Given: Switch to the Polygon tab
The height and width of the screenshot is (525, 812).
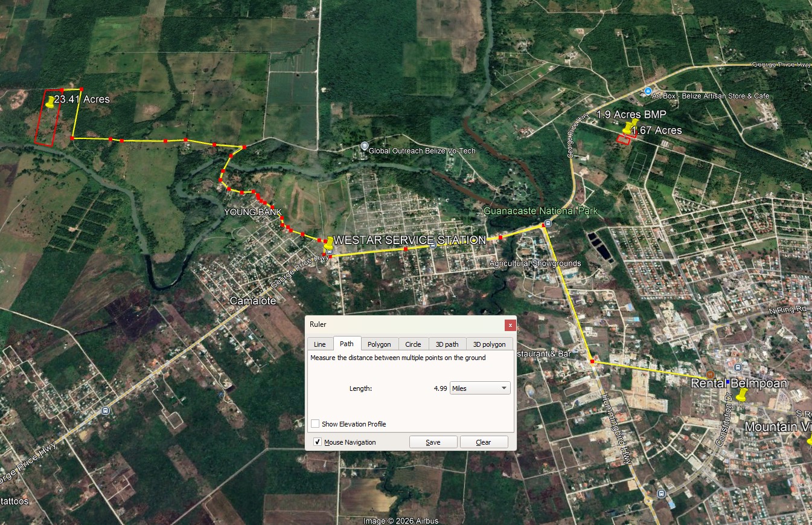Looking at the screenshot, I should 379,344.
